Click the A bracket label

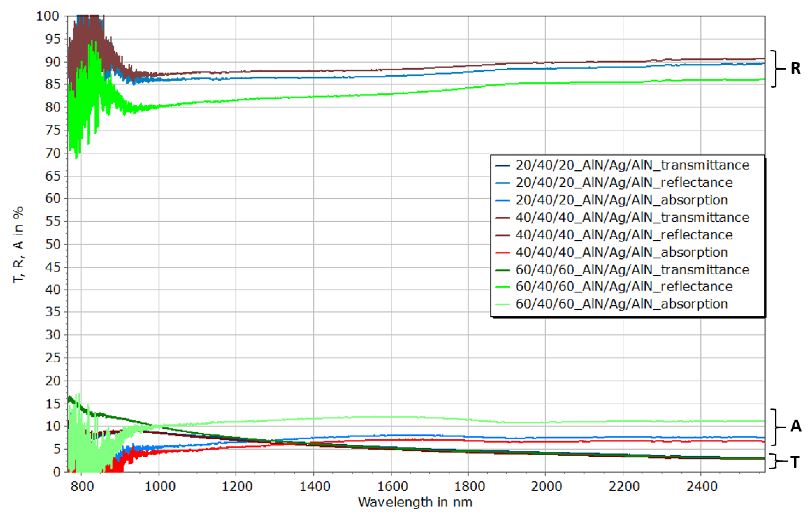(x=796, y=426)
